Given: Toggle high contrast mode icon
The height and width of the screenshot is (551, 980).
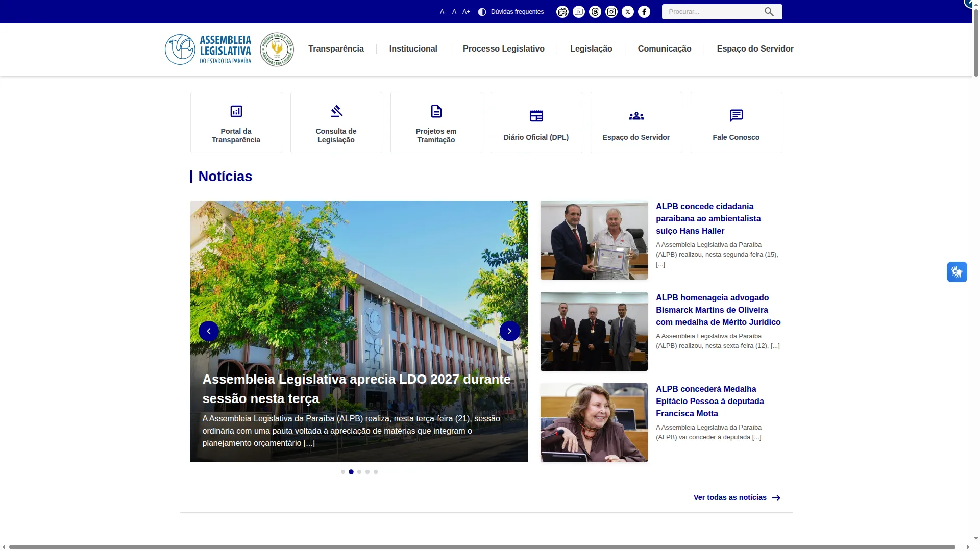Looking at the screenshot, I should 482,12.
